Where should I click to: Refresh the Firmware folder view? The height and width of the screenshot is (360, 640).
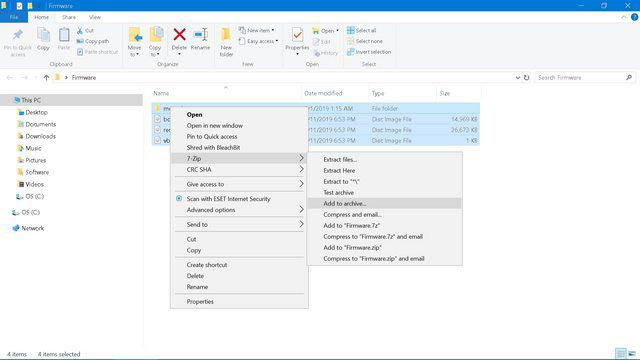(x=527, y=78)
